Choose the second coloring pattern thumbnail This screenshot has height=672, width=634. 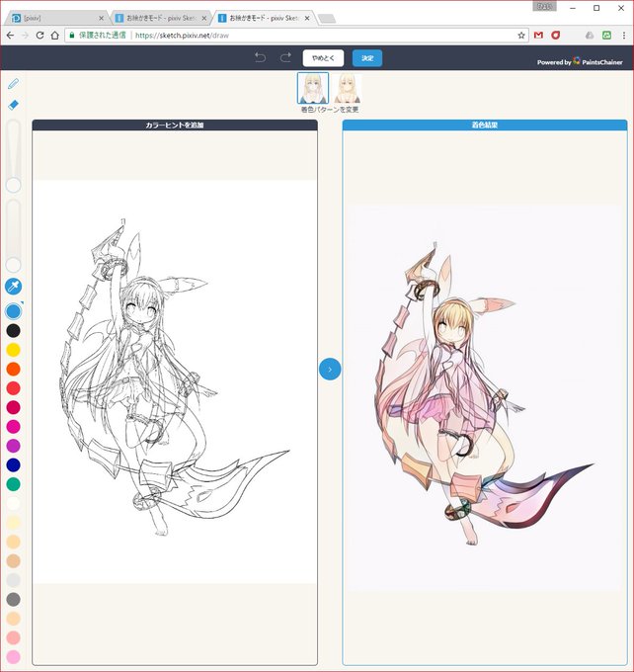pyautogui.click(x=347, y=88)
